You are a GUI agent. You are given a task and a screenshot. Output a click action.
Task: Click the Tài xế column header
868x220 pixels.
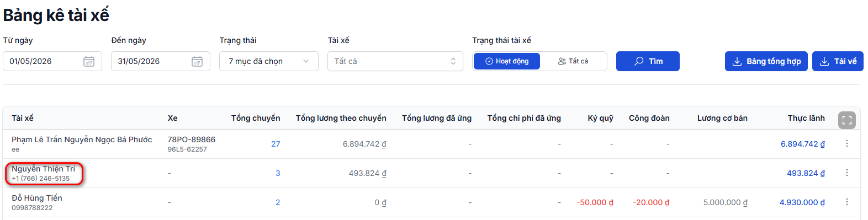pos(23,118)
